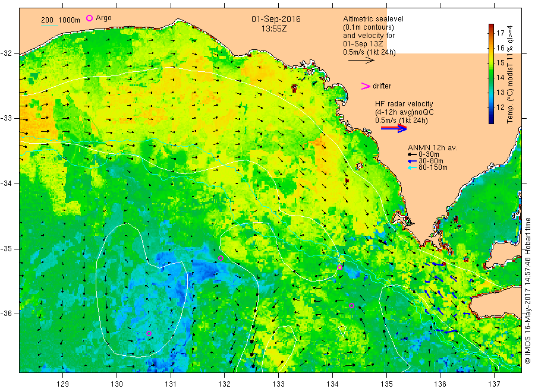Click the yellow color bar section near 15
The width and height of the screenshot is (535, 392).
(491, 62)
